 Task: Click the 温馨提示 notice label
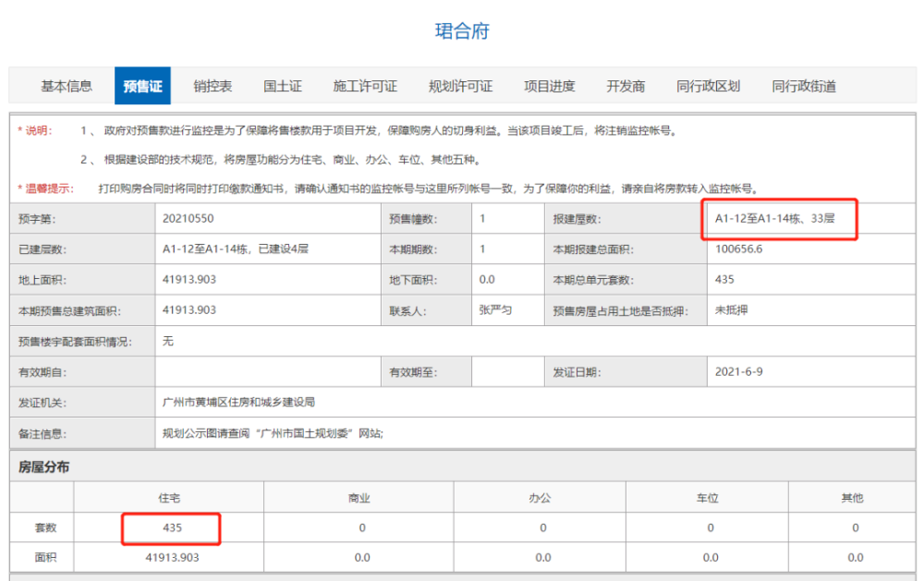(x=45, y=188)
